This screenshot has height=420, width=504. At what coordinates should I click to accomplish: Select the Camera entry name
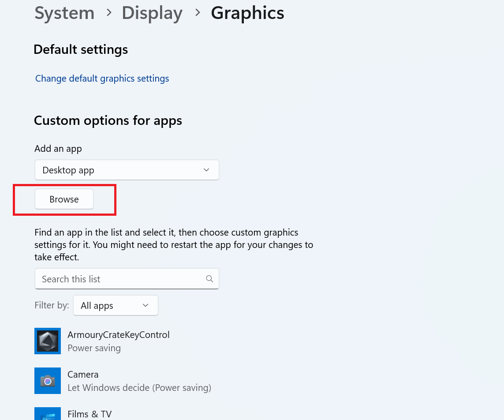[x=83, y=375]
